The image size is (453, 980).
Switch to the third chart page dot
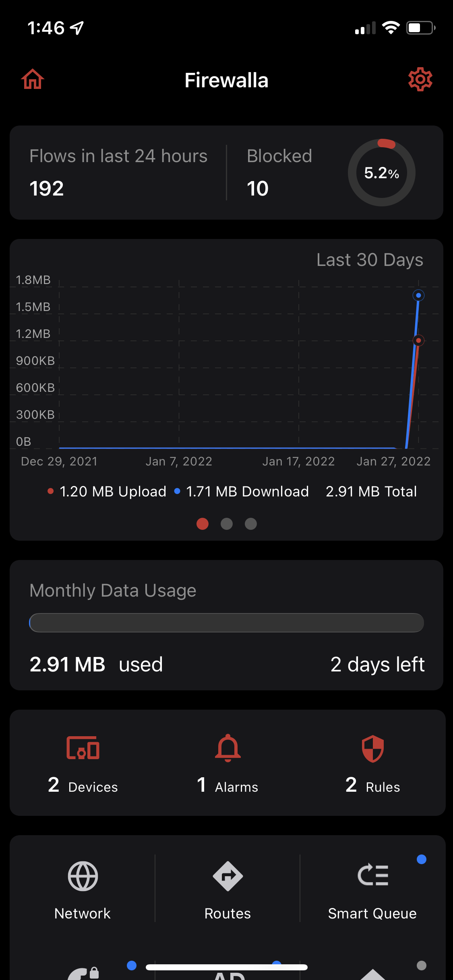[251, 524]
